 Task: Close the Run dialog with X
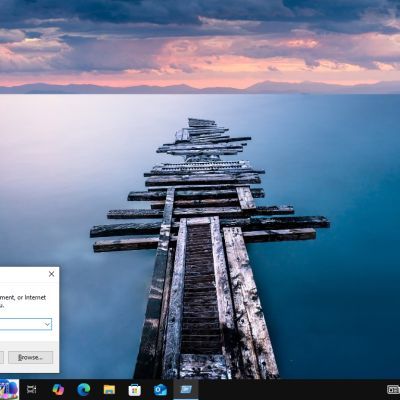(51, 274)
